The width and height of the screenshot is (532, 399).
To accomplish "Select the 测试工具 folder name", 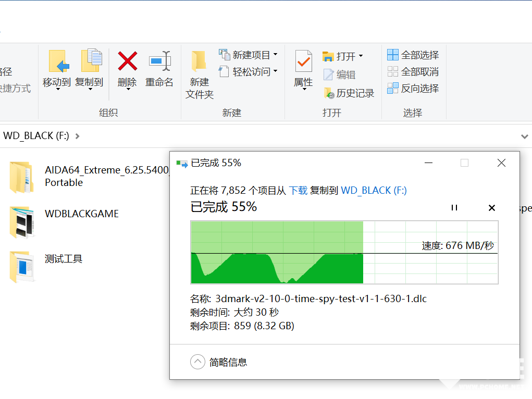I will coord(64,259).
